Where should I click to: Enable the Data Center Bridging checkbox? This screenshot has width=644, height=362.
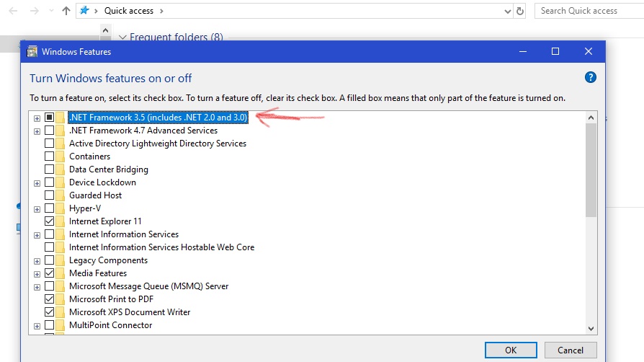pyautogui.click(x=49, y=169)
